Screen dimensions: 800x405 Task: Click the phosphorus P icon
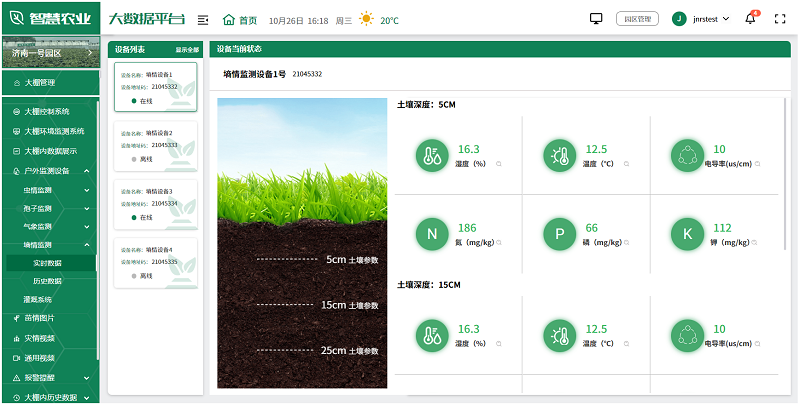[x=559, y=234]
